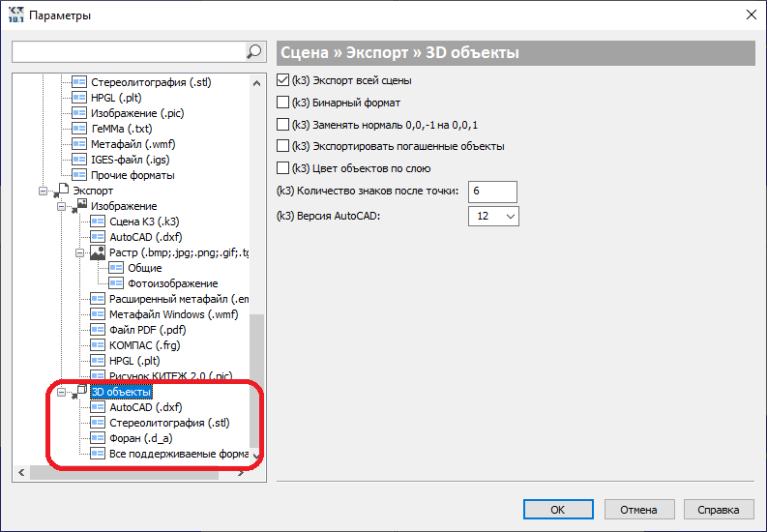767x532 pixels.
Task: Click icon beside КОМПАС (.frg)
Action: point(98,345)
